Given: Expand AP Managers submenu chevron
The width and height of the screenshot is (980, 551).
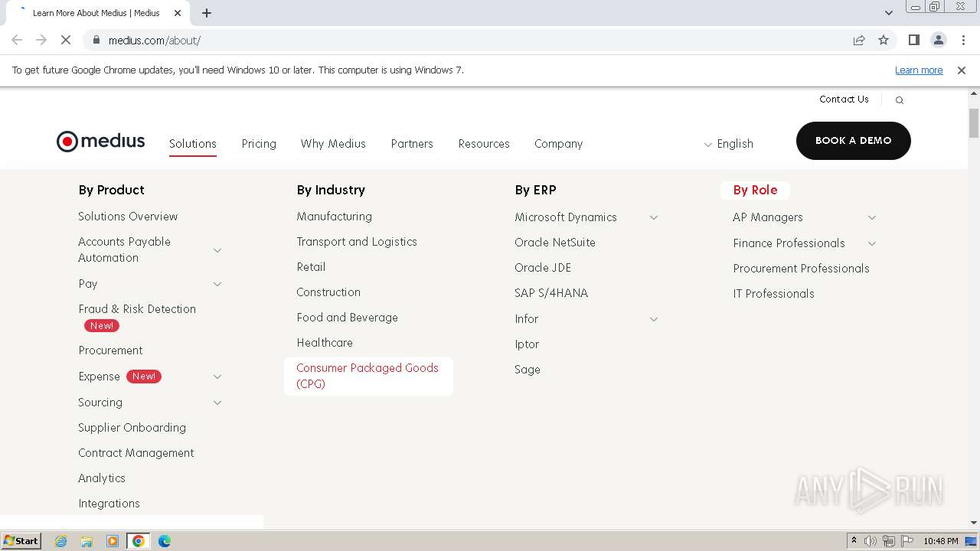Looking at the screenshot, I should tap(872, 217).
